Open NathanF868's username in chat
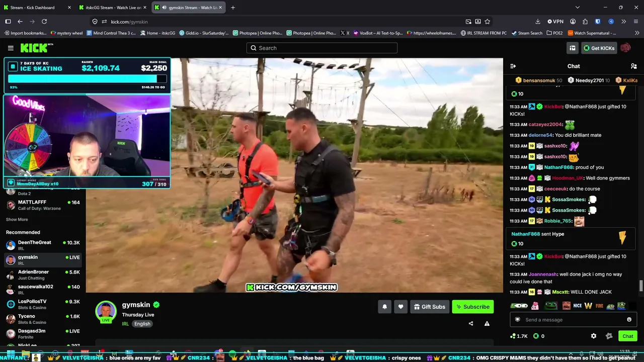 point(558,167)
